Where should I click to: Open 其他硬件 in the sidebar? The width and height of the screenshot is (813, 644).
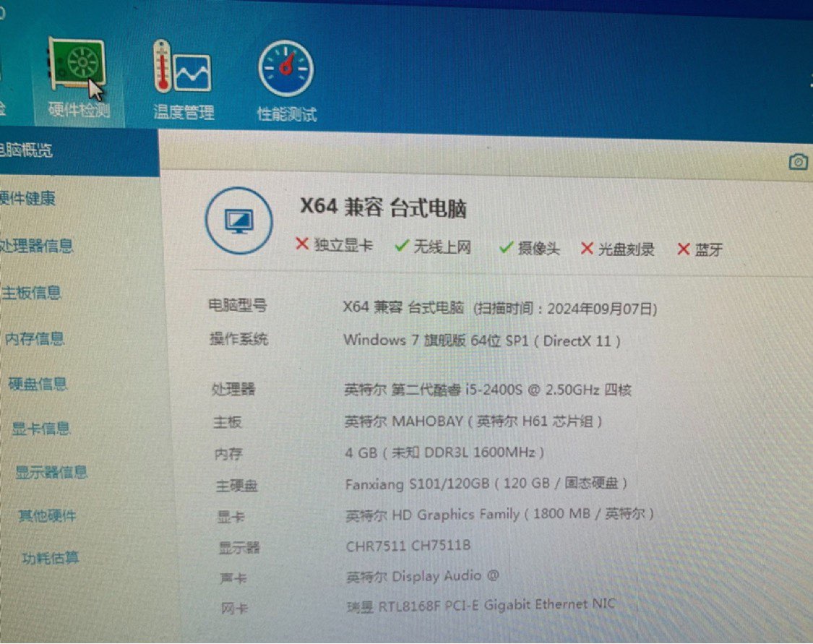click(47, 516)
